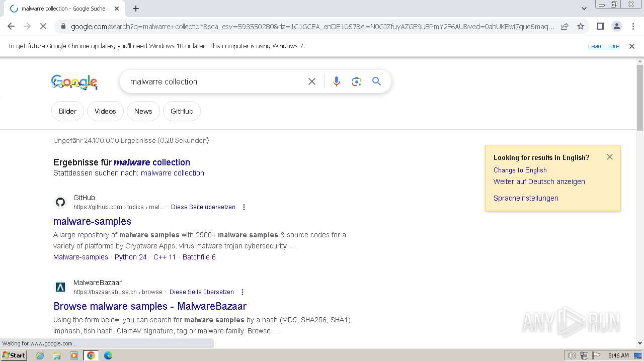
Task: Open more options for MalwareBazaar result
Action: tap(243, 292)
